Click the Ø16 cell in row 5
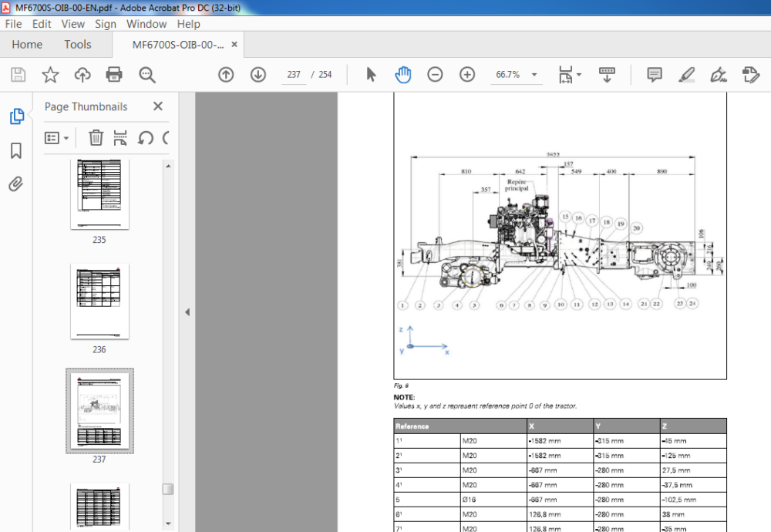This screenshot has height=532, width=771. (493, 500)
